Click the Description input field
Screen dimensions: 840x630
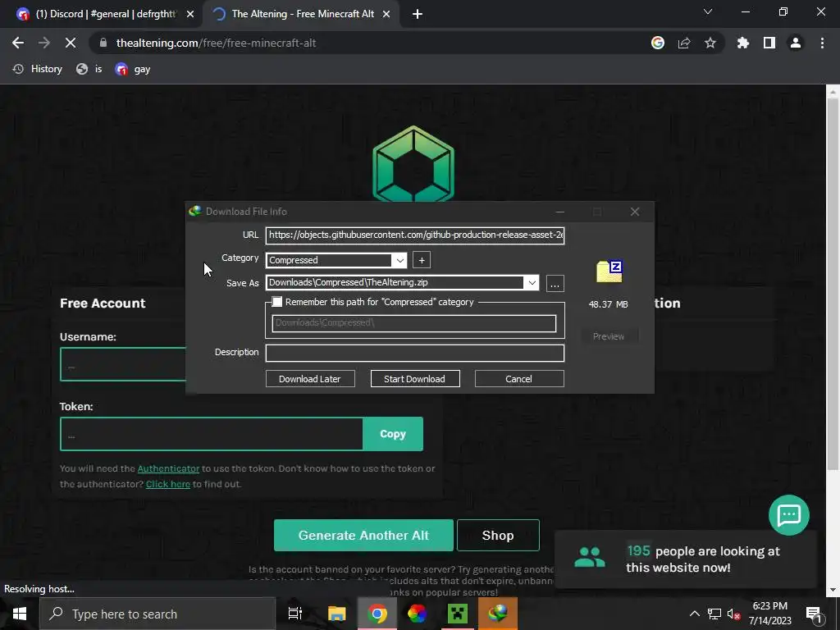coord(414,353)
